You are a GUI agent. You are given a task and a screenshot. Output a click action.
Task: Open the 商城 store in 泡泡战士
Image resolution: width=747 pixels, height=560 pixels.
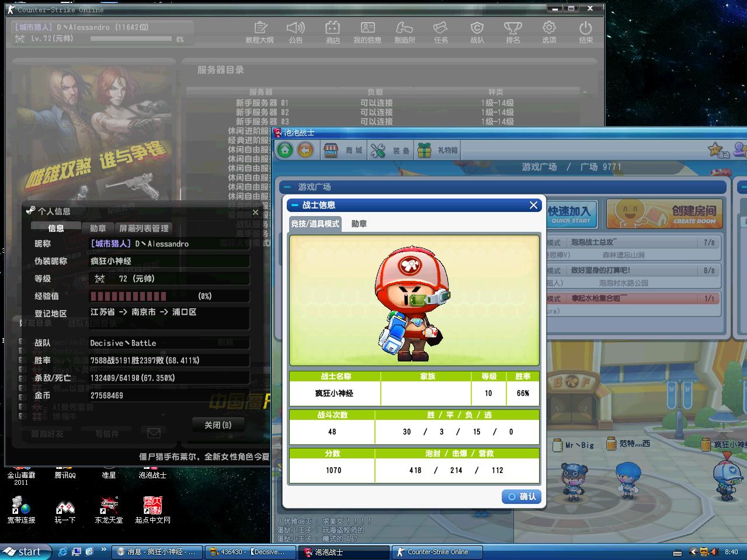tap(343, 151)
